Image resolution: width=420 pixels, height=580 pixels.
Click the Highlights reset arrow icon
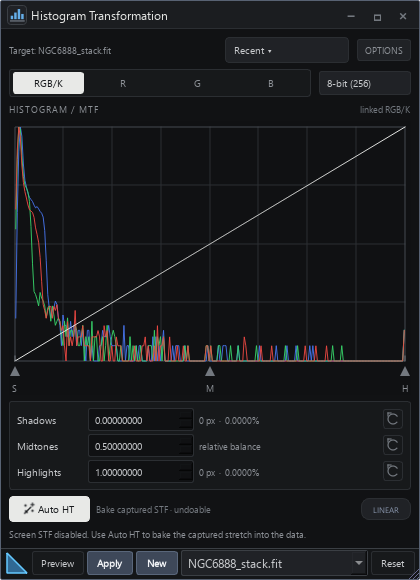393,471
